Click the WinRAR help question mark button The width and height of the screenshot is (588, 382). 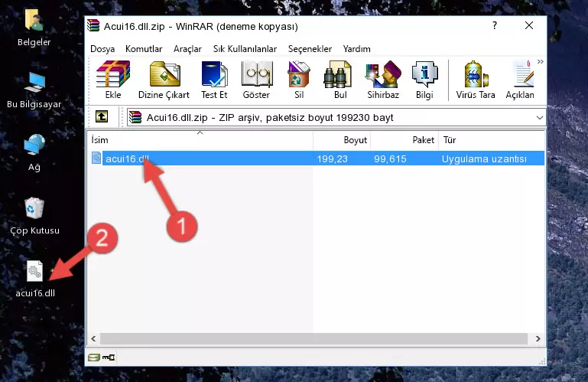[495, 25]
